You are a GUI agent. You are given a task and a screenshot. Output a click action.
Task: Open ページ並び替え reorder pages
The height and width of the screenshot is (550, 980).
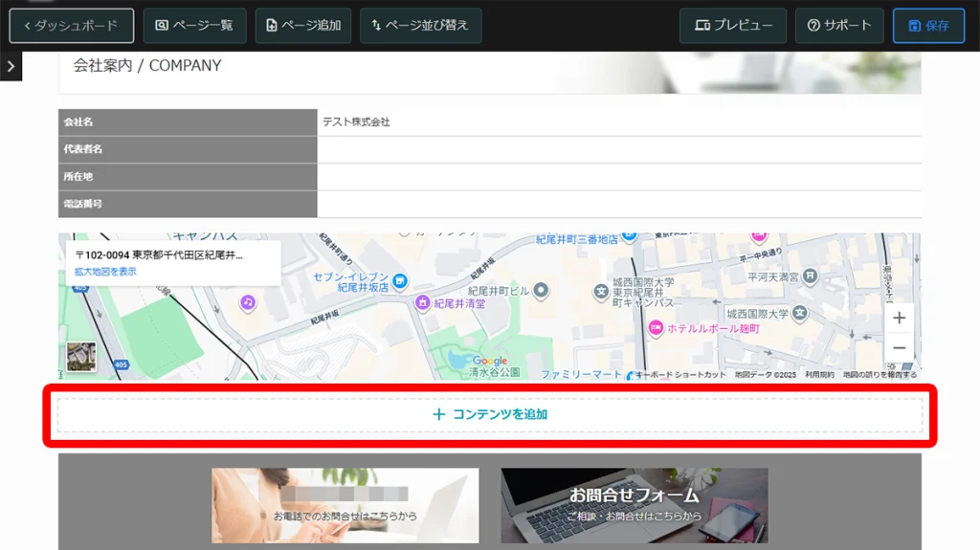420,26
